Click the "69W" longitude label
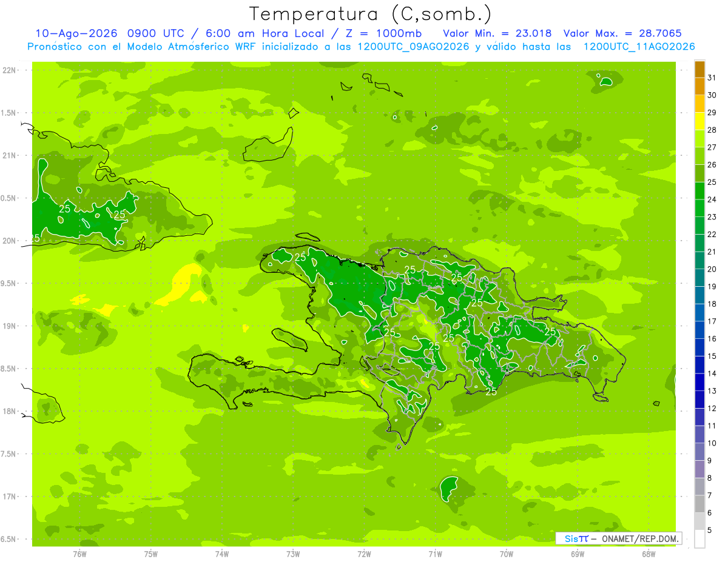The height and width of the screenshot is (562, 728). pyautogui.click(x=578, y=554)
